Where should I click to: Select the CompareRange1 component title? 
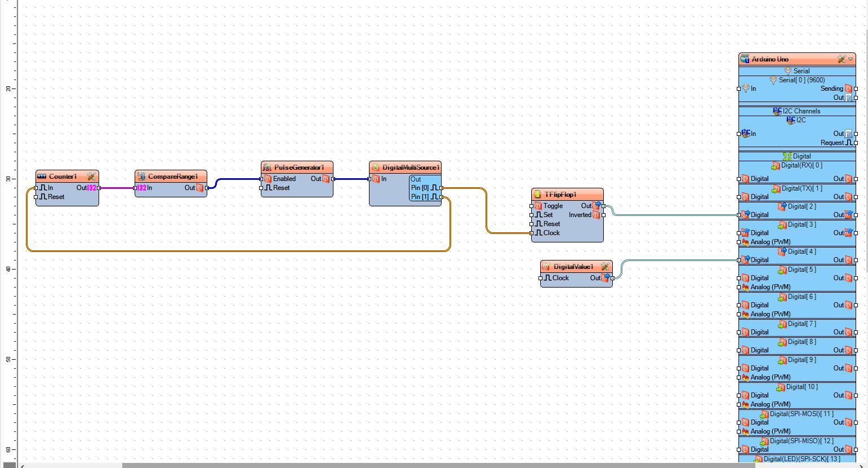173,176
